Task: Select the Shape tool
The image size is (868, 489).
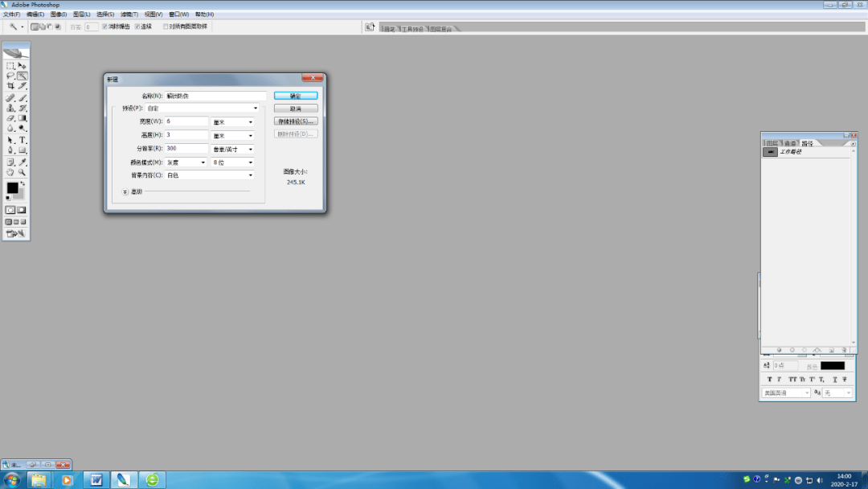Action: point(23,150)
